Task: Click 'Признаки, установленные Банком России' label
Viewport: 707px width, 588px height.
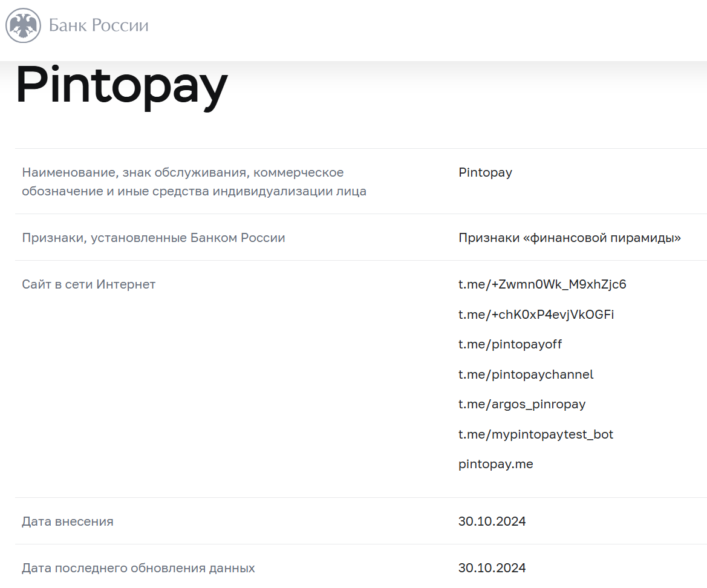Action: pyautogui.click(x=153, y=238)
